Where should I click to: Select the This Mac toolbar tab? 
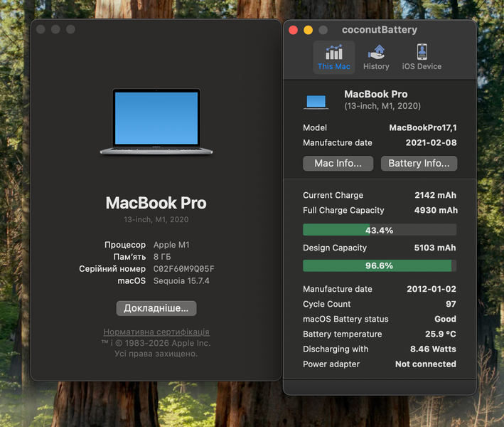coord(334,58)
